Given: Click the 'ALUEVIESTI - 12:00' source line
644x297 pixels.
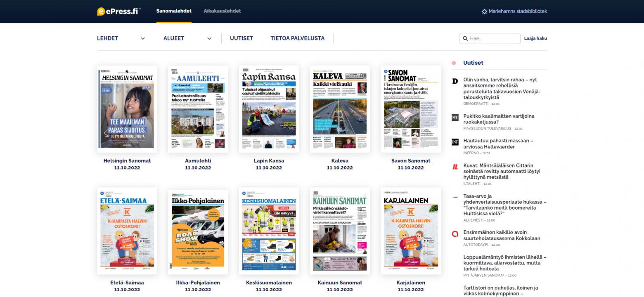Looking at the screenshot, I should coord(479,220).
